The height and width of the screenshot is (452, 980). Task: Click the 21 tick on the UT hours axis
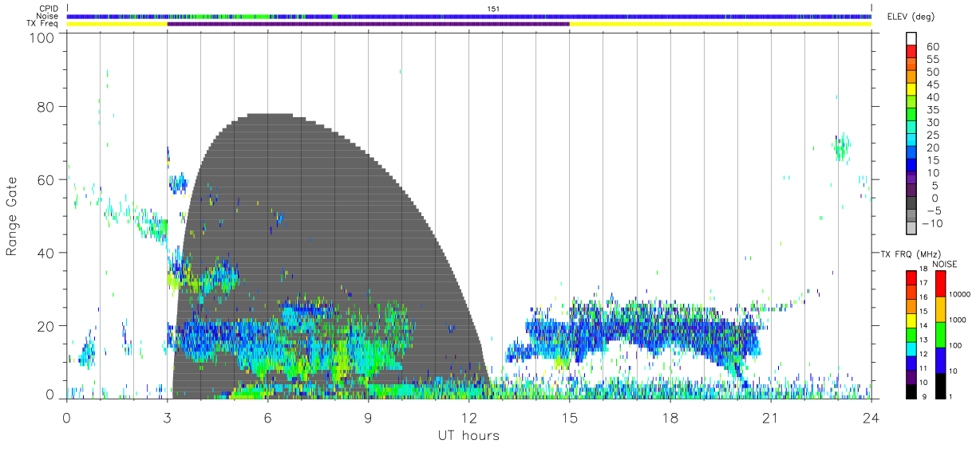tap(771, 417)
